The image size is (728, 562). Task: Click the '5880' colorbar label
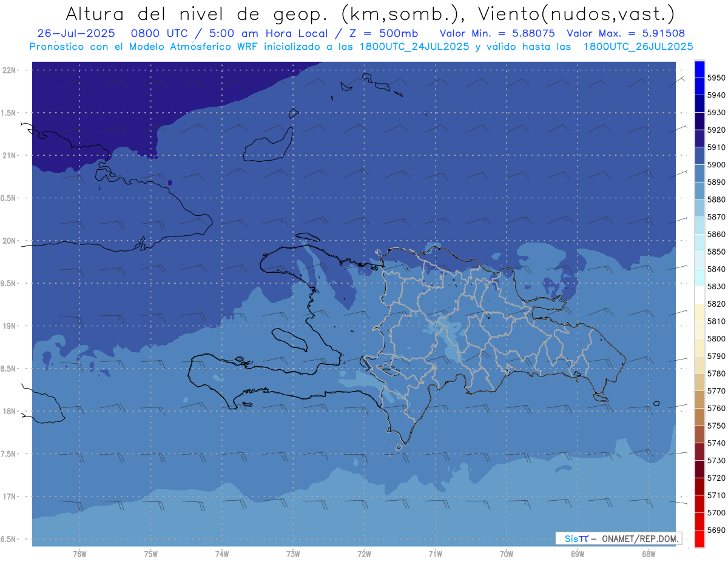point(716,199)
